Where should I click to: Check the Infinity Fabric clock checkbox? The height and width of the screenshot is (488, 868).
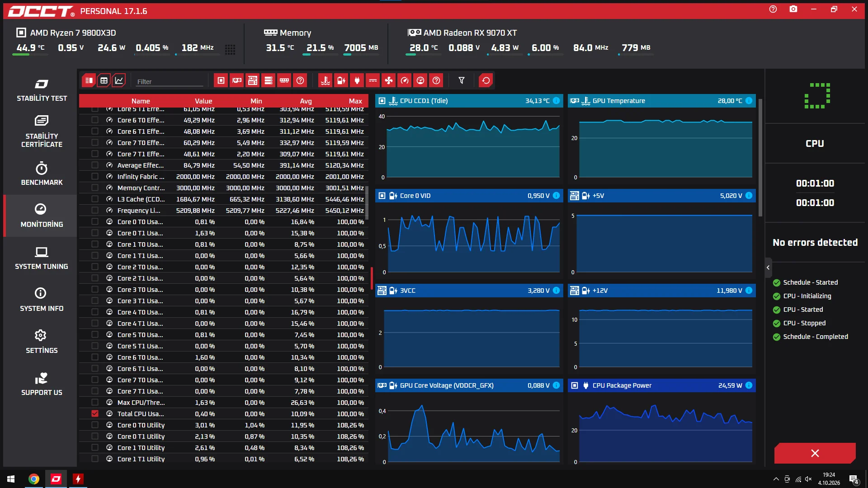click(95, 176)
